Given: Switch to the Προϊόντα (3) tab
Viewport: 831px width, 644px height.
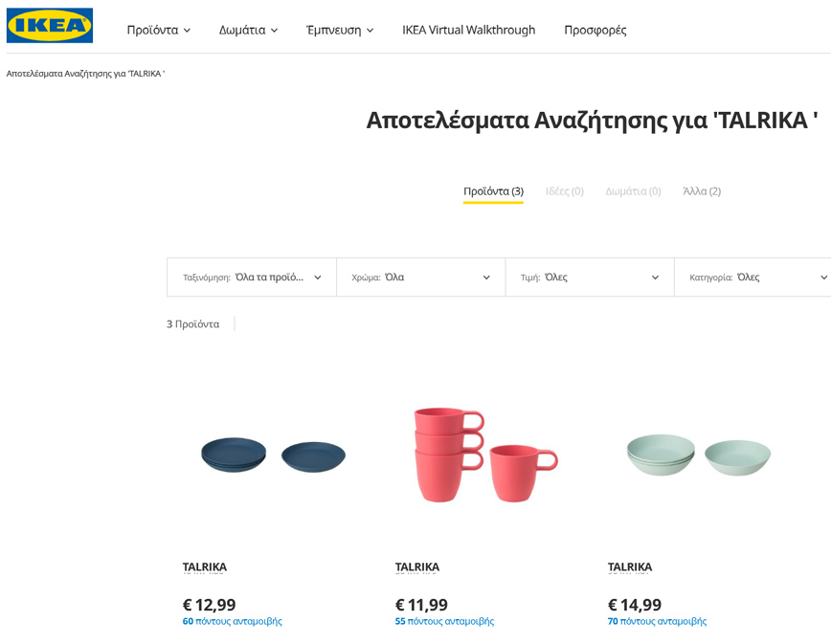Looking at the screenshot, I should coord(493,191).
